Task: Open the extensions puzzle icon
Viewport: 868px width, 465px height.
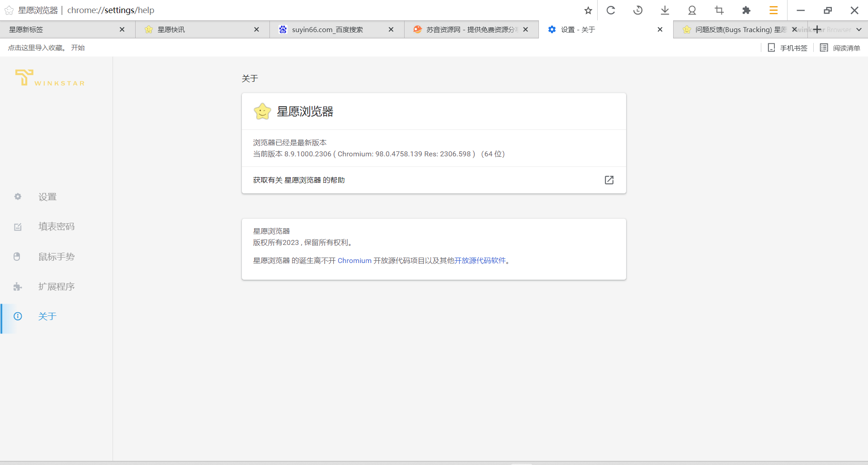Action: click(746, 10)
